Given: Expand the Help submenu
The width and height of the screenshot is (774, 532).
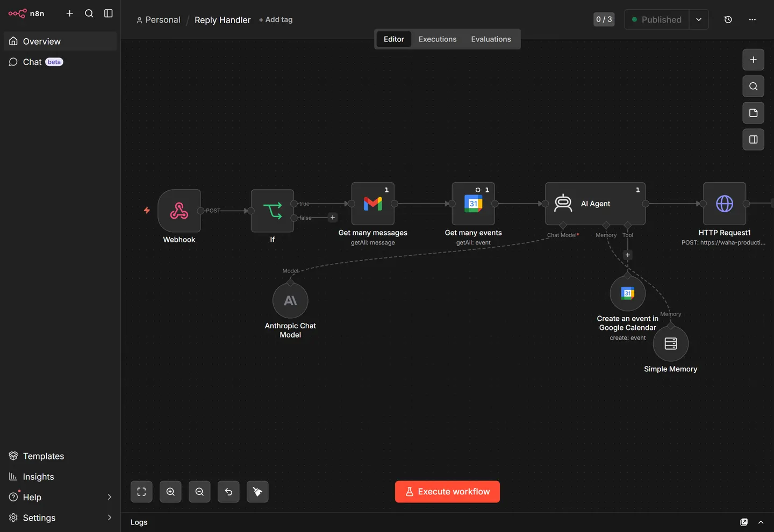Looking at the screenshot, I should coord(110,497).
